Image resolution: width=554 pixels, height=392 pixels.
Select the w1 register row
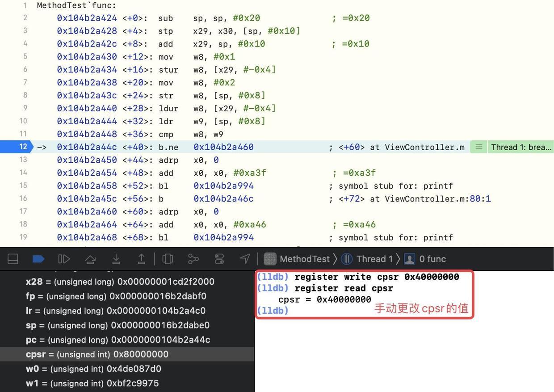click(127, 383)
